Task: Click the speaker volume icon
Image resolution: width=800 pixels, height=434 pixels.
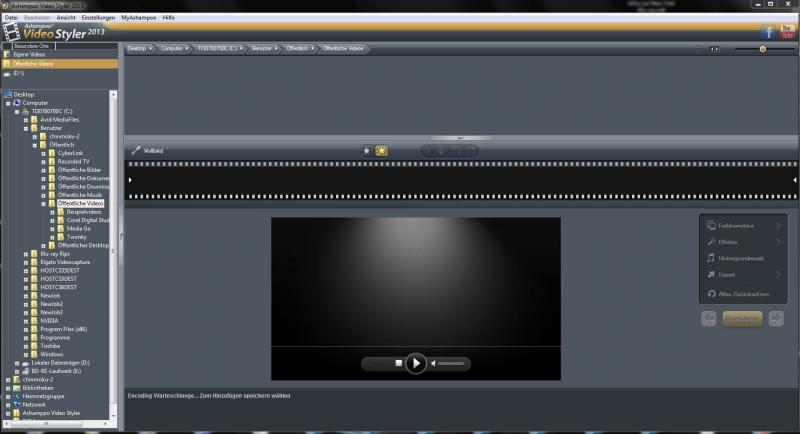Action: point(433,364)
